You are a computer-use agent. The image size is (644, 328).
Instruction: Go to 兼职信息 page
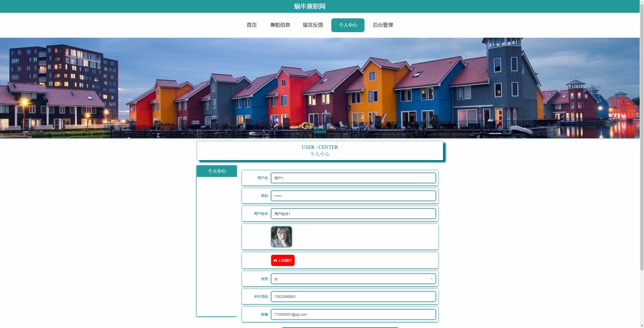coord(280,25)
